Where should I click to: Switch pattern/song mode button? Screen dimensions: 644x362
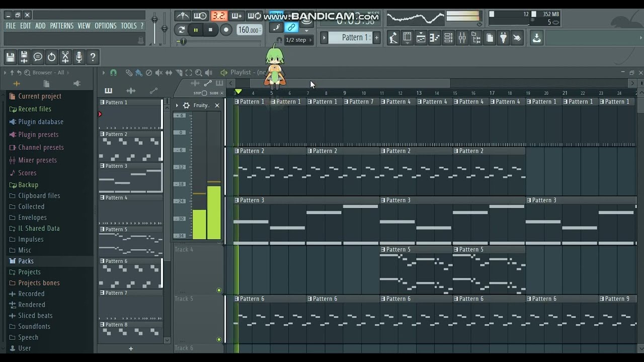(x=182, y=30)
